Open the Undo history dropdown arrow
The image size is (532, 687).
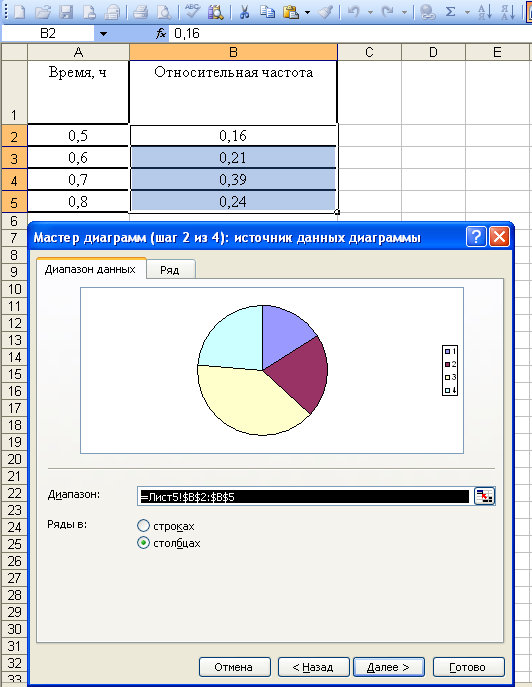click(x=370, y=12)
